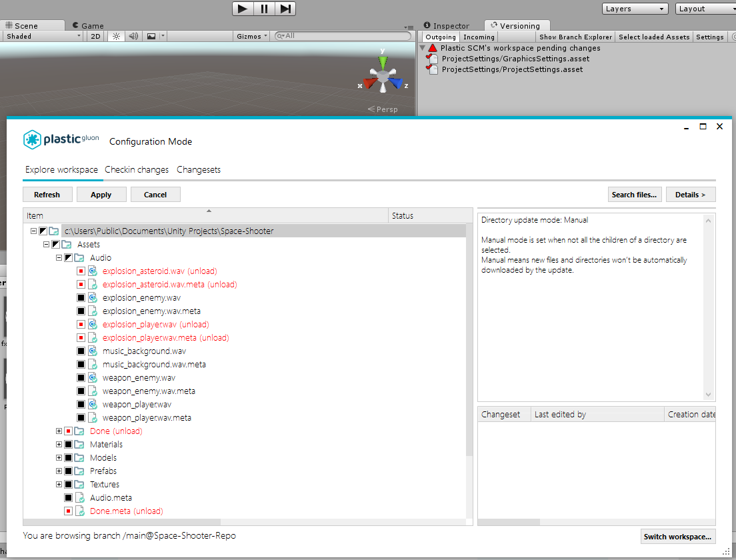Click Switch workspace button
Screen dimensions: 736x560
click(678, 536)
